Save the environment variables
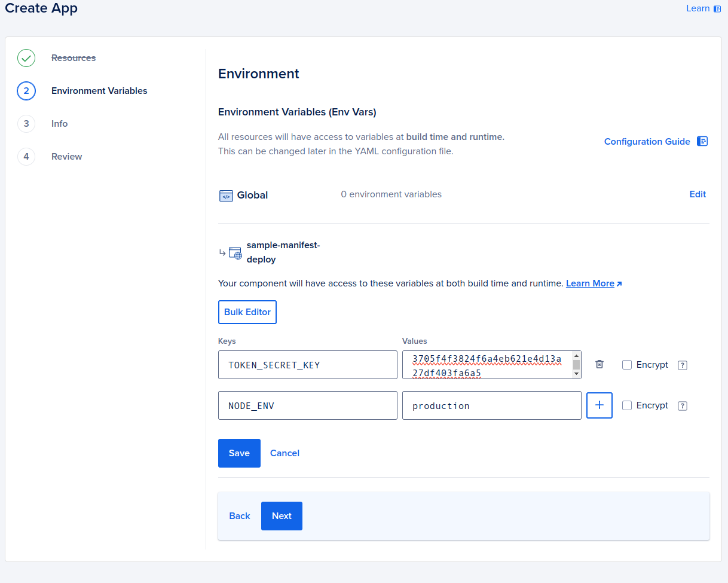Viewport: 728px width, 583px height. pyautogui.click(x=239, y=453)
